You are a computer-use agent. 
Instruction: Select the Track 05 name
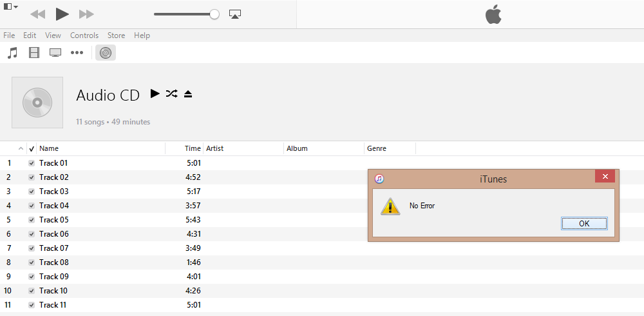point(54,220)
